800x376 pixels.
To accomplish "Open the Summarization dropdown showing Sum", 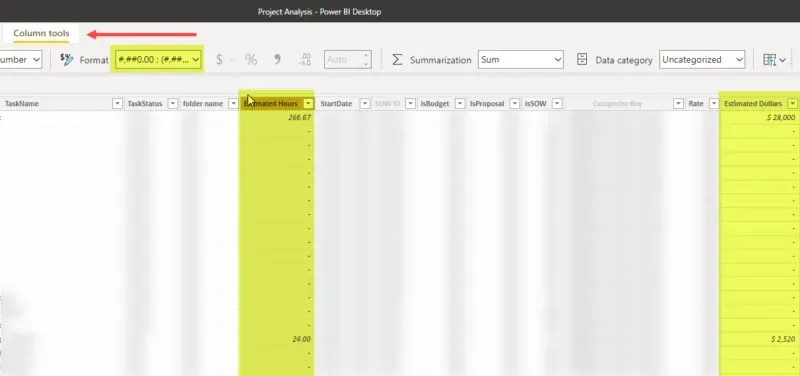I will pos(520,60).
